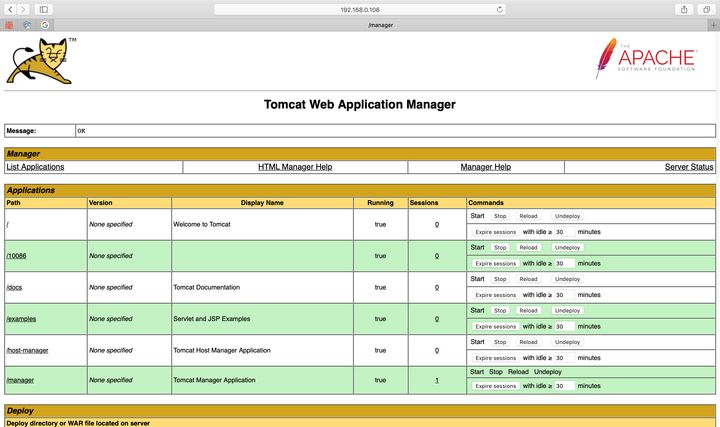
Task: Open List Applications link
Action: pyautogui.click(x=35, y=167)
